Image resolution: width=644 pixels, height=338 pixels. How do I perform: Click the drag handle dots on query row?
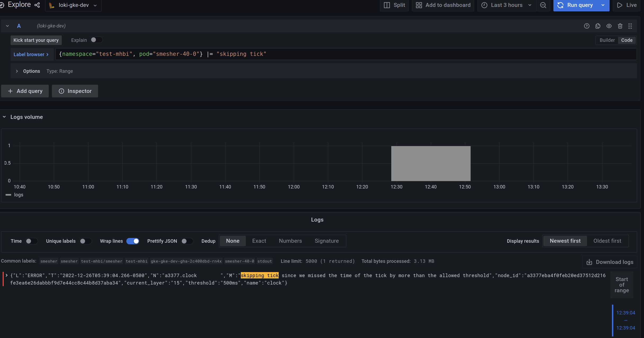click(x=630, y=26)
